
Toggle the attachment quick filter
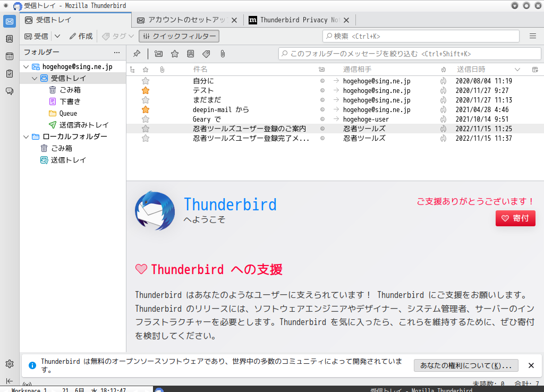223,54
